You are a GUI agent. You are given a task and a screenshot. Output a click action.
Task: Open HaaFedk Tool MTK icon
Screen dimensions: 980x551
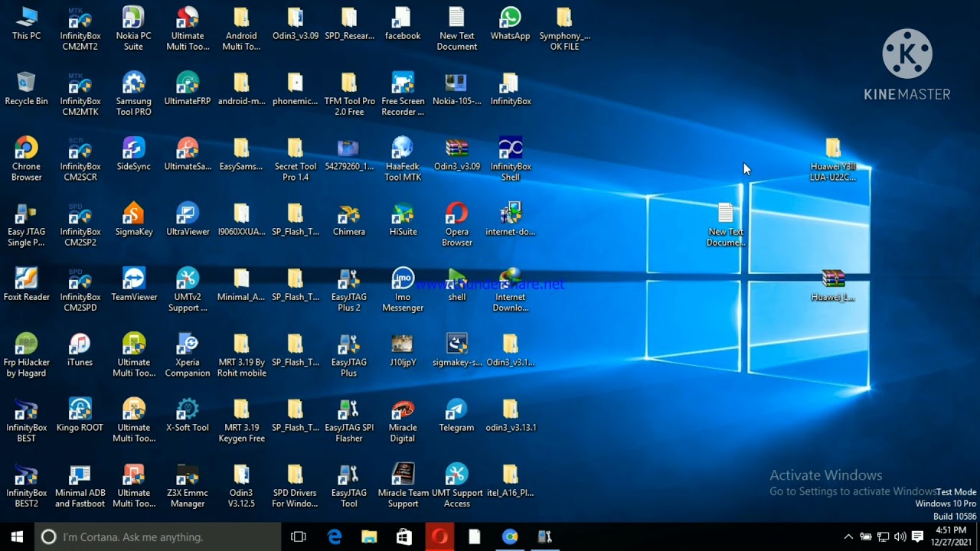pos(403,160)
